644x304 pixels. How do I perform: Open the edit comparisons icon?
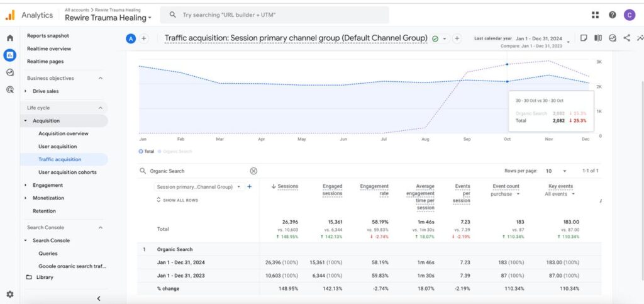click(x=598, y=38)
